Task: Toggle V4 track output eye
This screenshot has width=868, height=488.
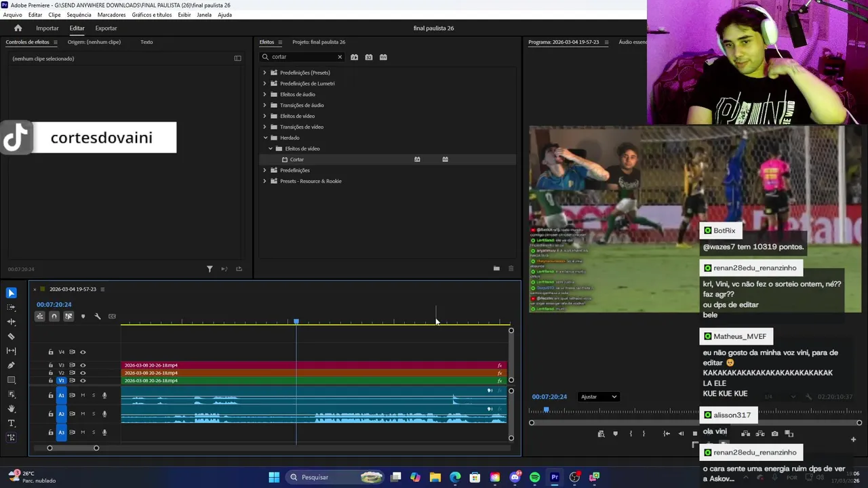Action: (x=83, y=352)
